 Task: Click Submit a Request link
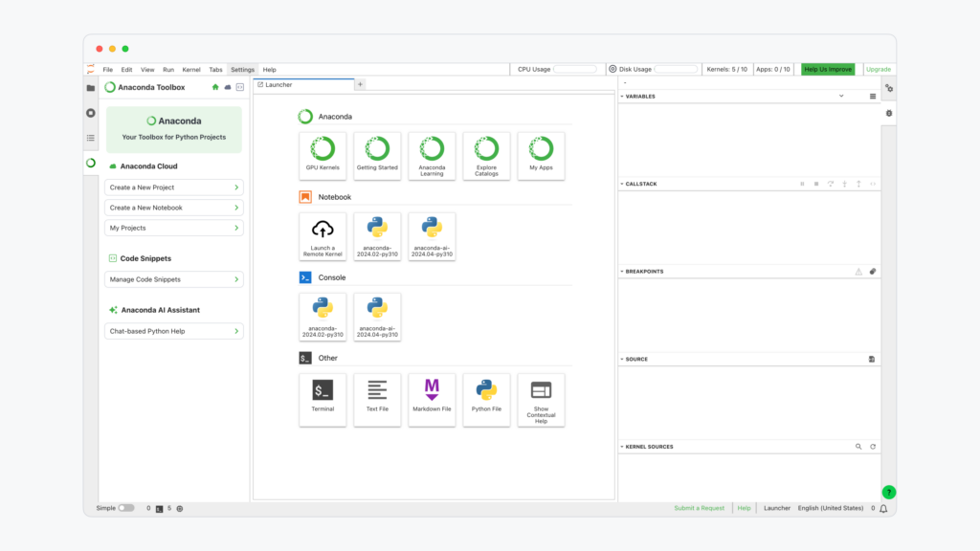(699, 509)
